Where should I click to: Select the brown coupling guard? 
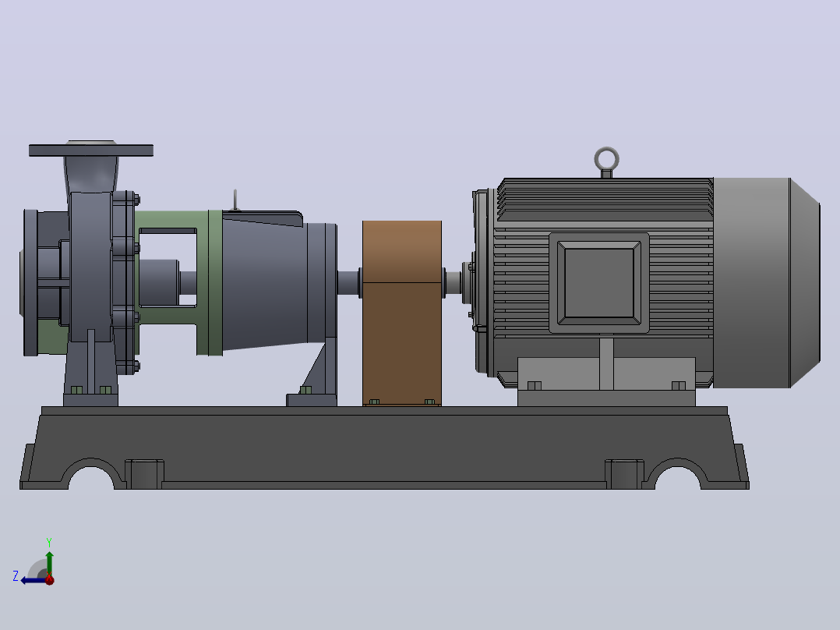point(402,313)
